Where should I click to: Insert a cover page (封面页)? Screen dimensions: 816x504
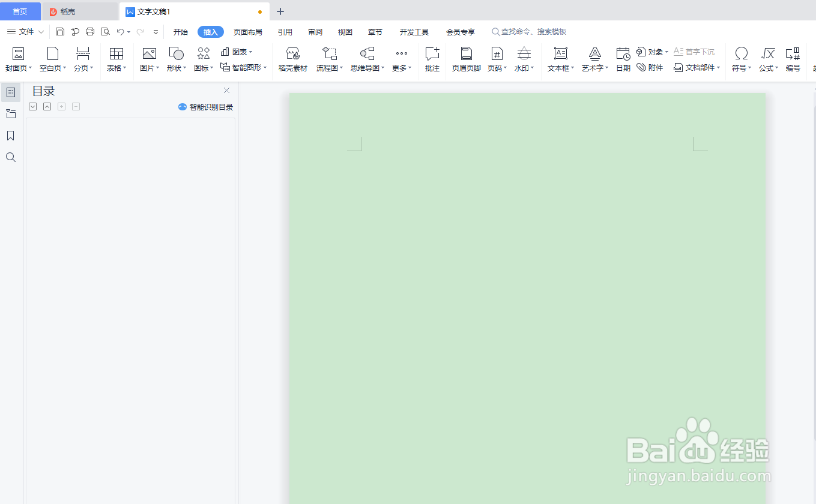click(x=19, y=59)
